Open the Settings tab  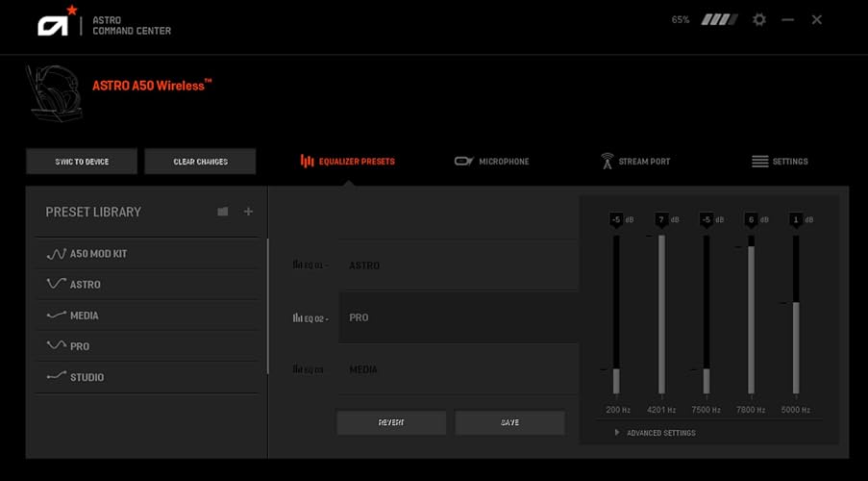(780, 162)
